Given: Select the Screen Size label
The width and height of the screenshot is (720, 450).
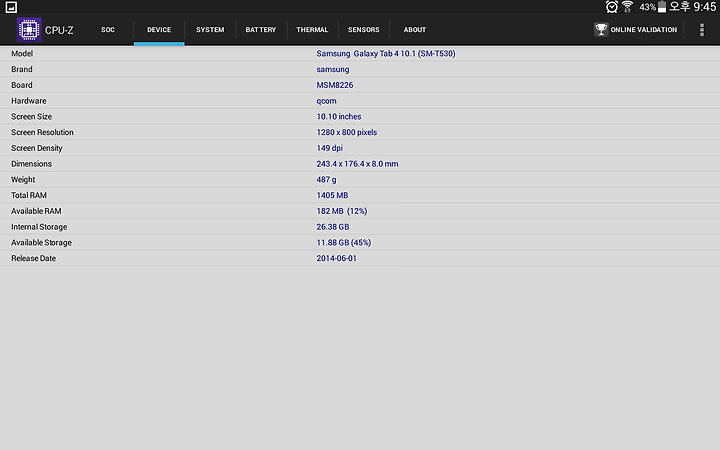Looking at the screenshot, I should click(x=32, y=117).
